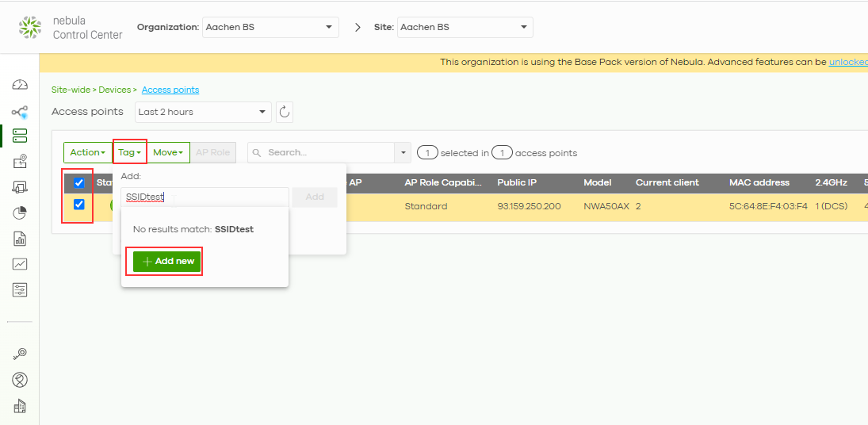The height and width of the screenshot is (425, 868).
Task: Open the Organization dropdown showing Aachen BS
Action: pyautogui.click(x=270, y=27)
